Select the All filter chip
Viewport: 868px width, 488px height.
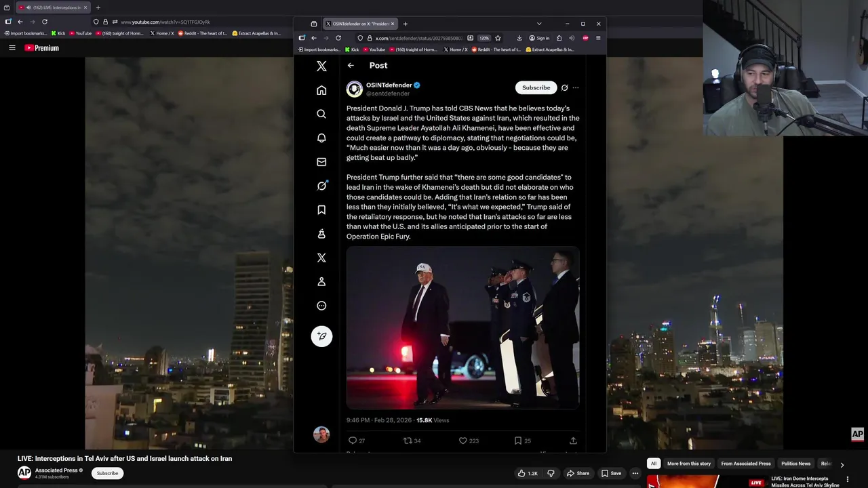(x=654, y=464)
